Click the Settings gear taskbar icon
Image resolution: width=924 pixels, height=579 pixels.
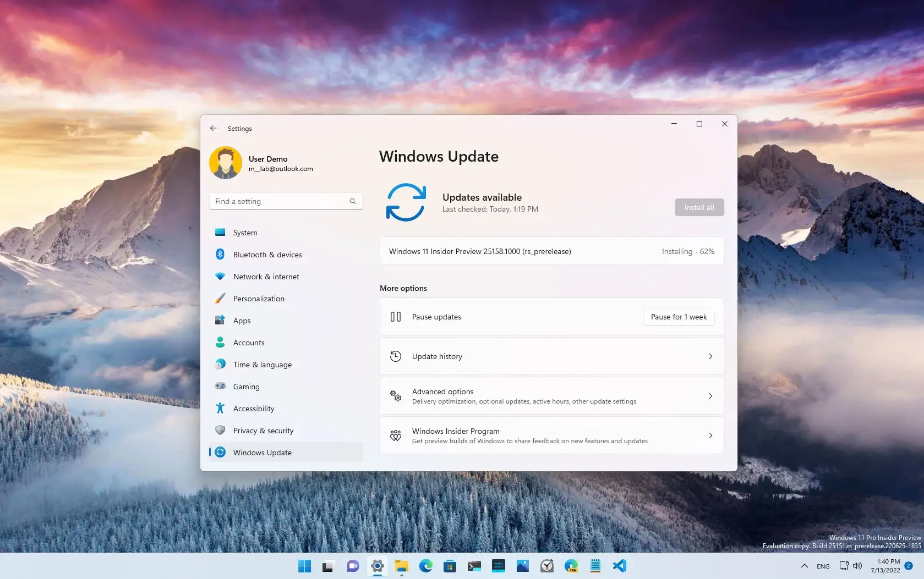tap(377, 566)
